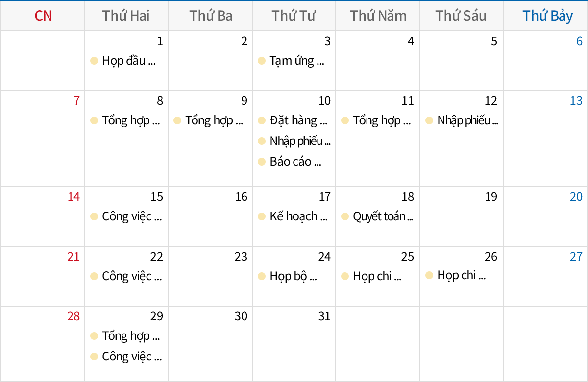
Task: Select day 31 in the calendar
Action: [x=324, y=316]
